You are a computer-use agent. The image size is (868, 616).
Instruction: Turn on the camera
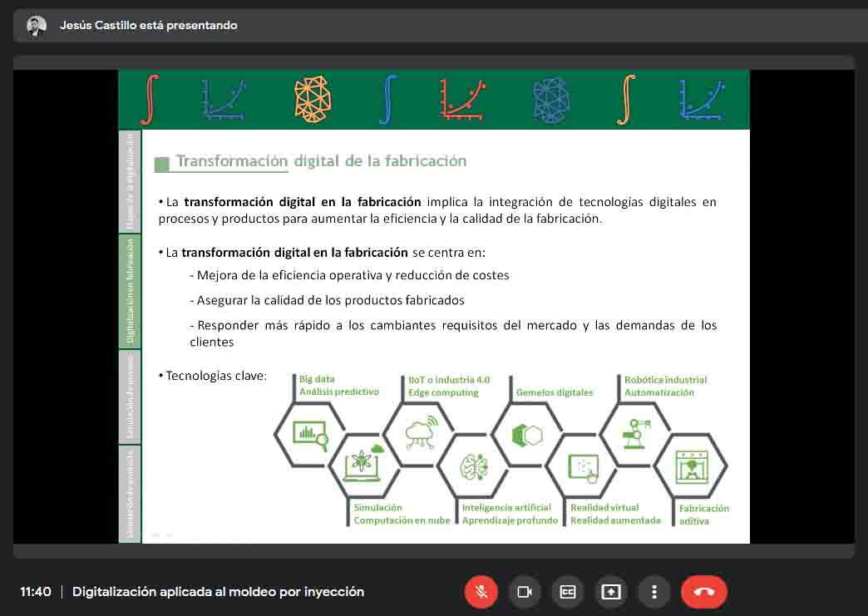click(525, 592)
